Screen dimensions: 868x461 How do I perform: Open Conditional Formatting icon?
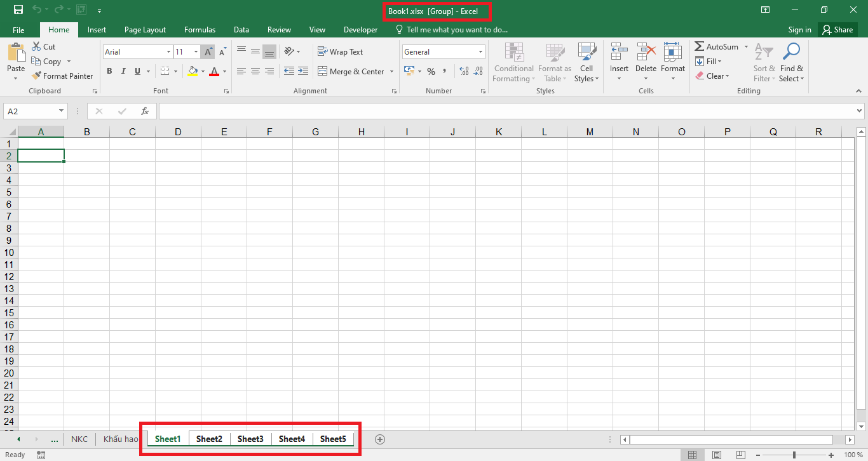pyautogui.click(x=513, y=53)
